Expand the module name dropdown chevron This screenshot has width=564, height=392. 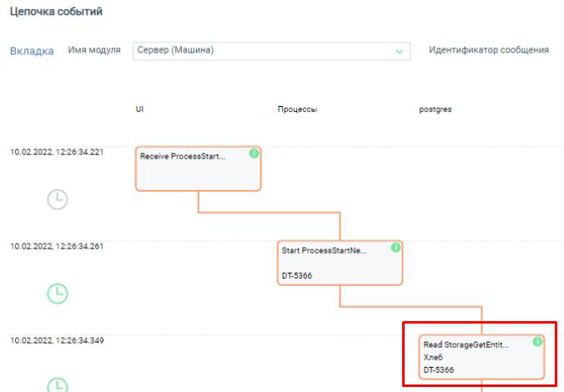coord(399,51)
